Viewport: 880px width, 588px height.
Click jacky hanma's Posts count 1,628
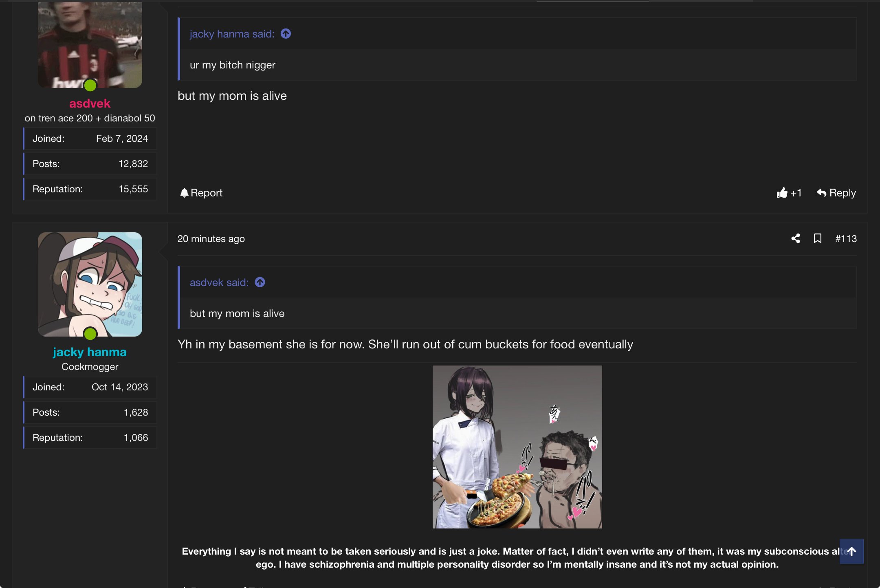pos(136,412)
